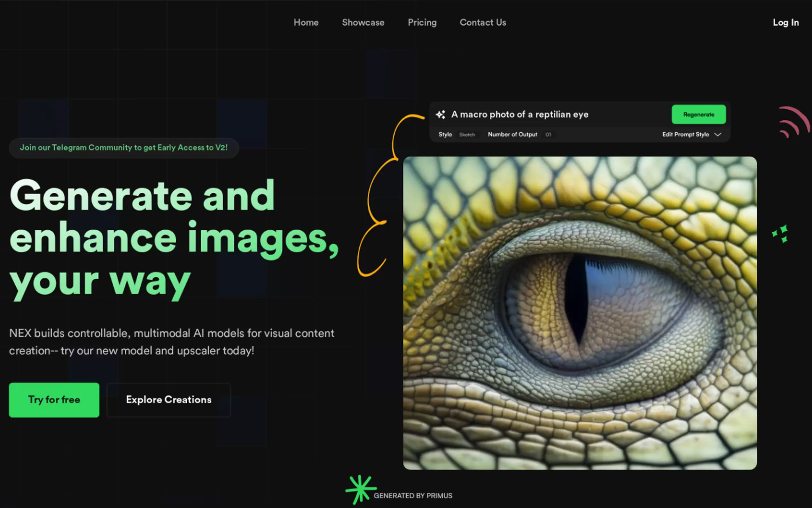This screenshot has width=812, height=508.
Task: Click Explore Creations button
Action: pyautogui.click(x=168, y=400)
